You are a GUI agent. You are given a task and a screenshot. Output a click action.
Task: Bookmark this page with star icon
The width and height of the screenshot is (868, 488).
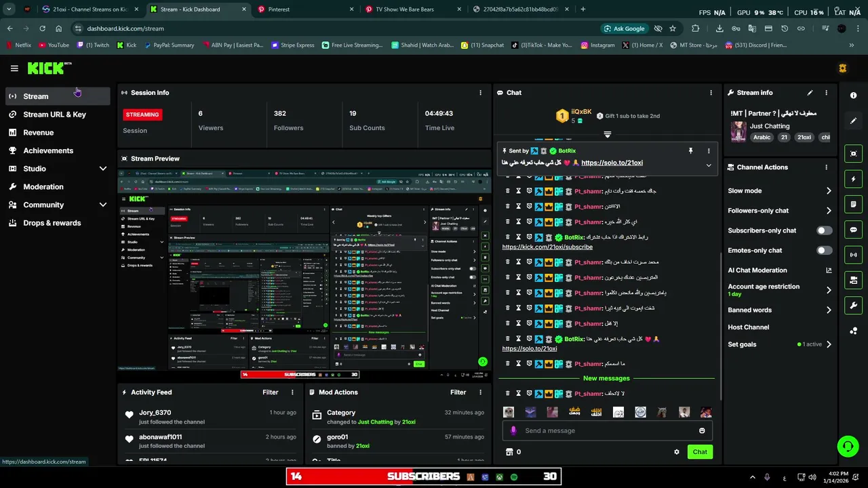tap(672, 28)
